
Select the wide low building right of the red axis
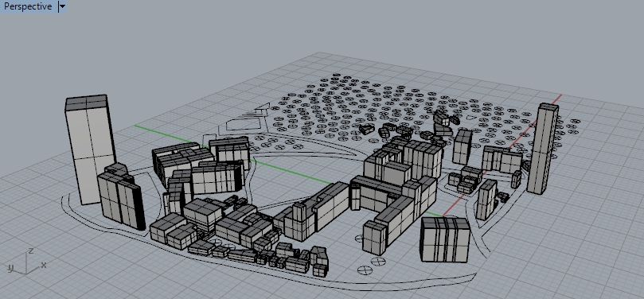[502, 160]
